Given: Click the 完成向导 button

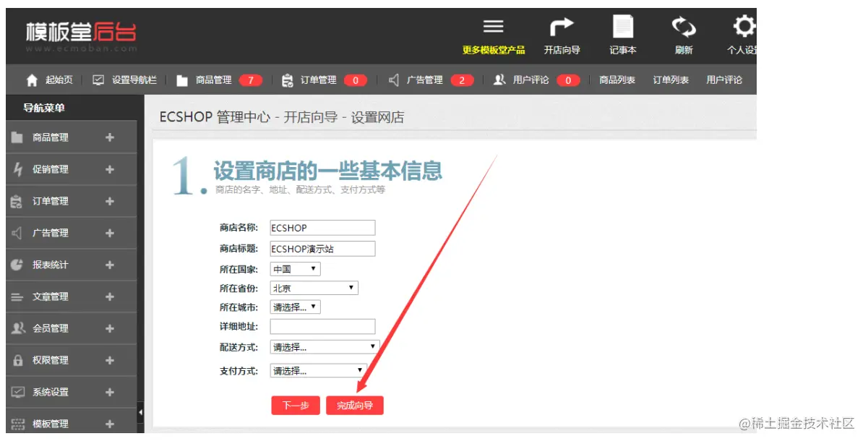Looking at the screenshot, I should (355, 406).
